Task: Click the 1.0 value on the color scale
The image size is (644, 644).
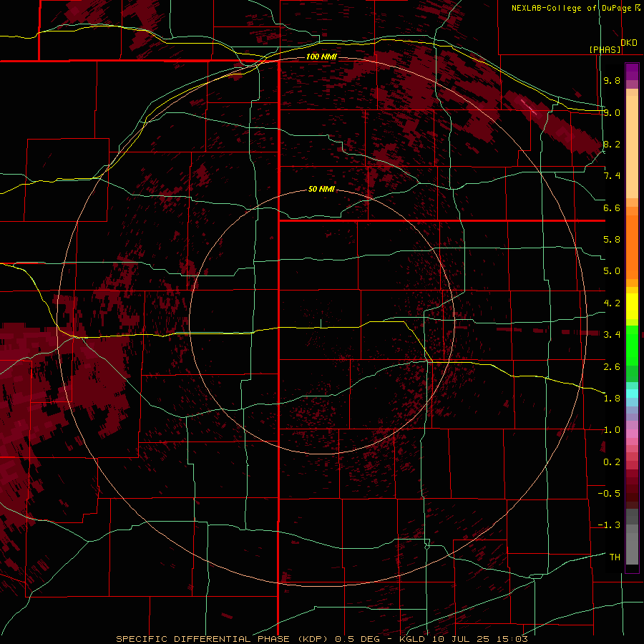Action: click(612, 430)
